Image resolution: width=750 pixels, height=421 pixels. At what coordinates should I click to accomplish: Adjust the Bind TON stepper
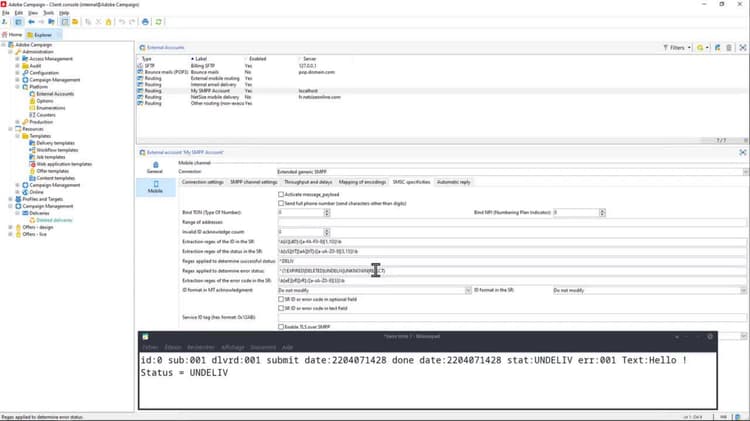327,212
